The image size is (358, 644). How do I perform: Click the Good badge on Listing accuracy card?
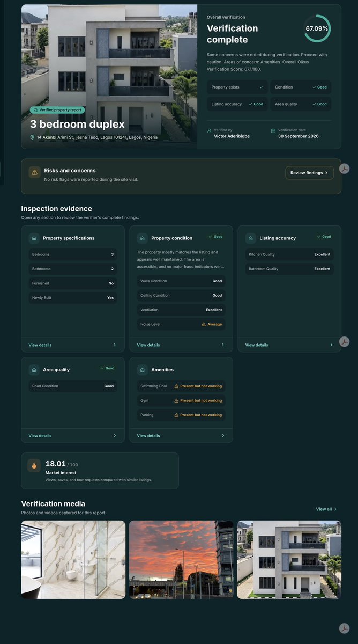tap(324, 237)
